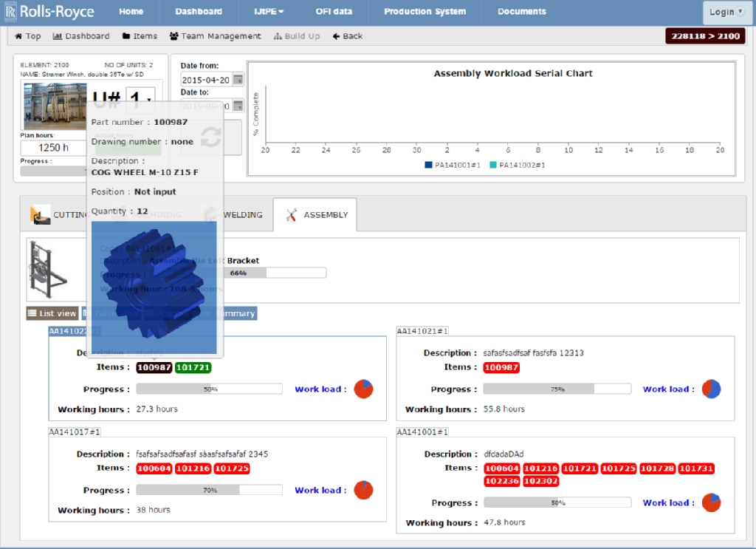Select the AA141017#1 card header

point(75,432)
